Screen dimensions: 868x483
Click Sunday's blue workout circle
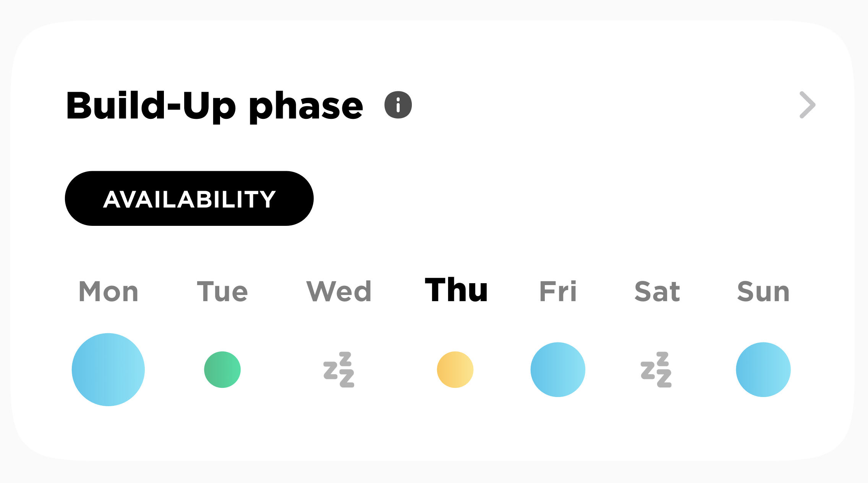[763, 370]
